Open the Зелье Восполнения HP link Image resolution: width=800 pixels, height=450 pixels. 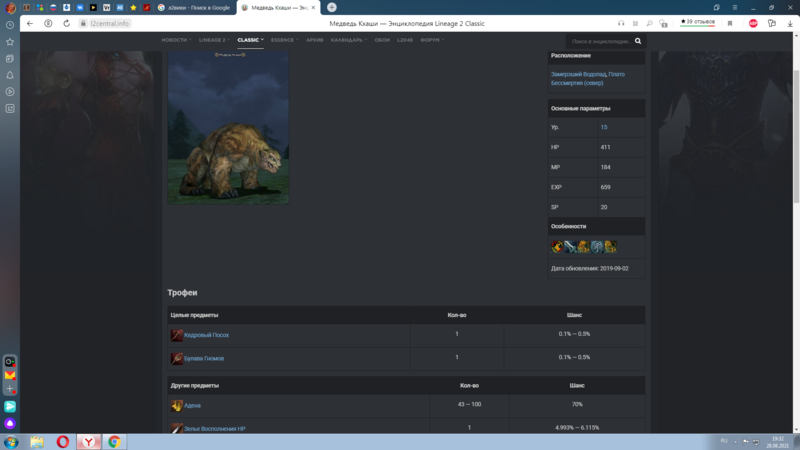coord(215,429)
